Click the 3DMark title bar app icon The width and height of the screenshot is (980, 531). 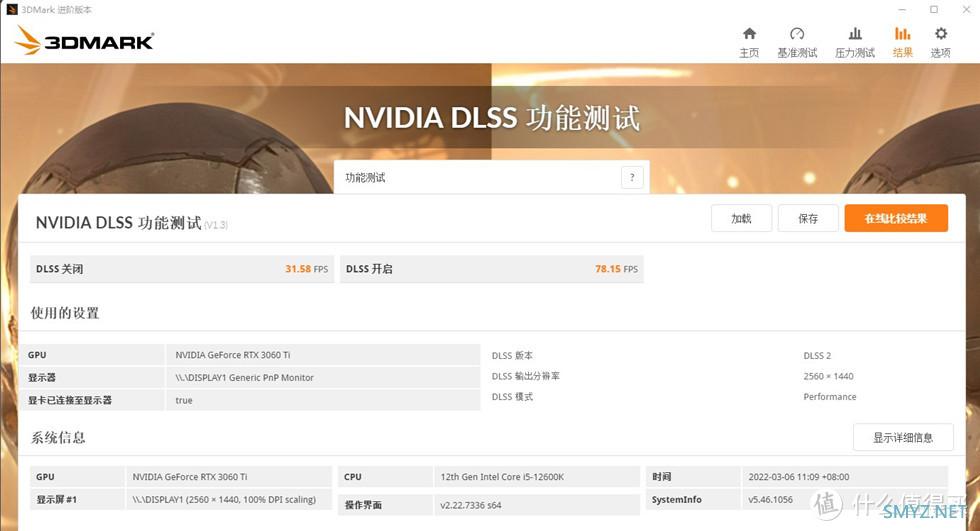point(12,9)
